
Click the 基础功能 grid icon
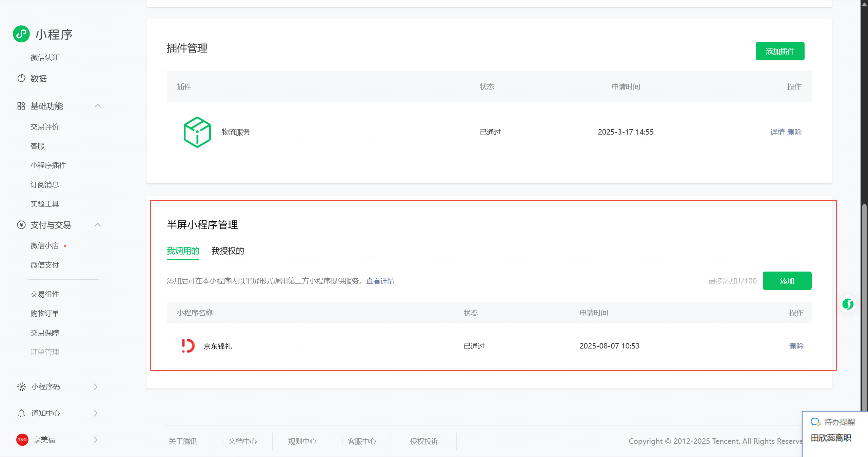21,106
